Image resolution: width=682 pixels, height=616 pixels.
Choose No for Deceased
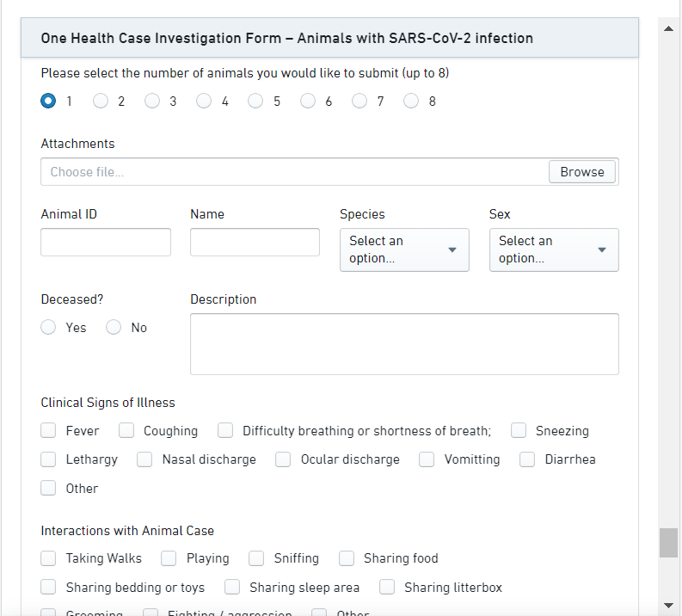(x=114, y=328)
